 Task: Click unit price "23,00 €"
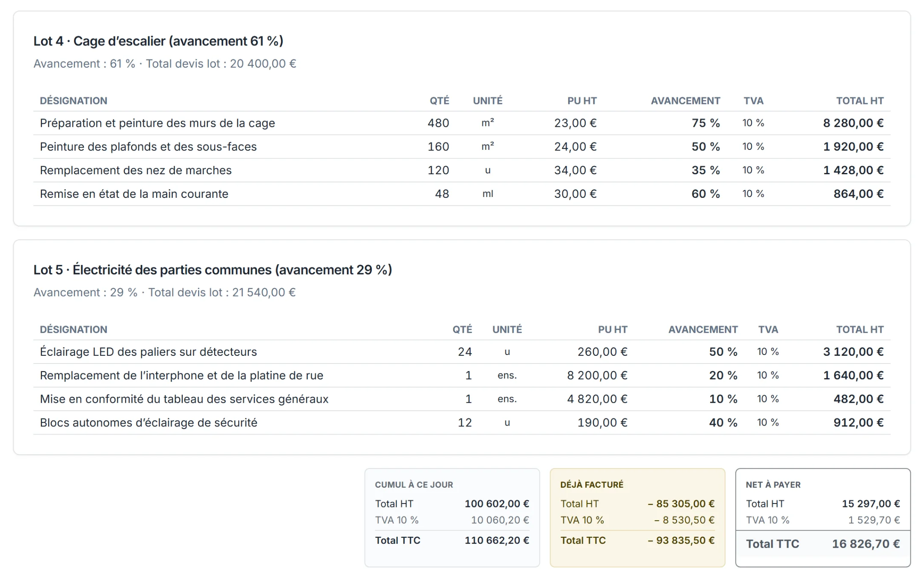pos(575,123)
